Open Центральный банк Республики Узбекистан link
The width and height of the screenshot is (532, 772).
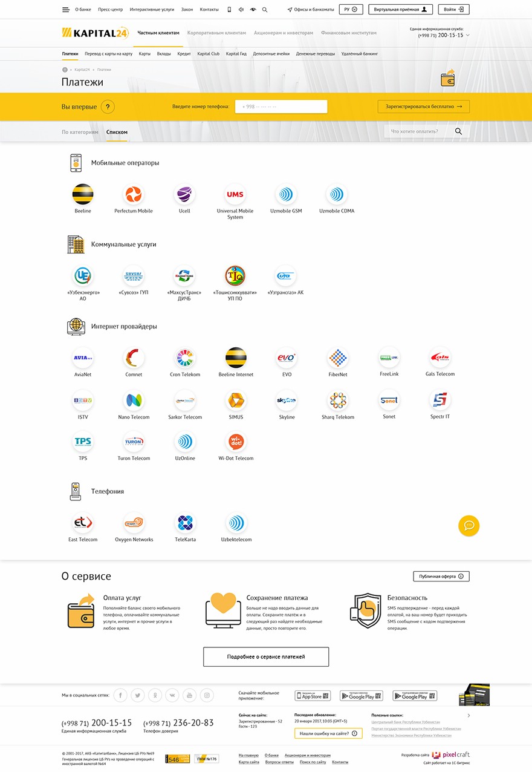(406, 722)
